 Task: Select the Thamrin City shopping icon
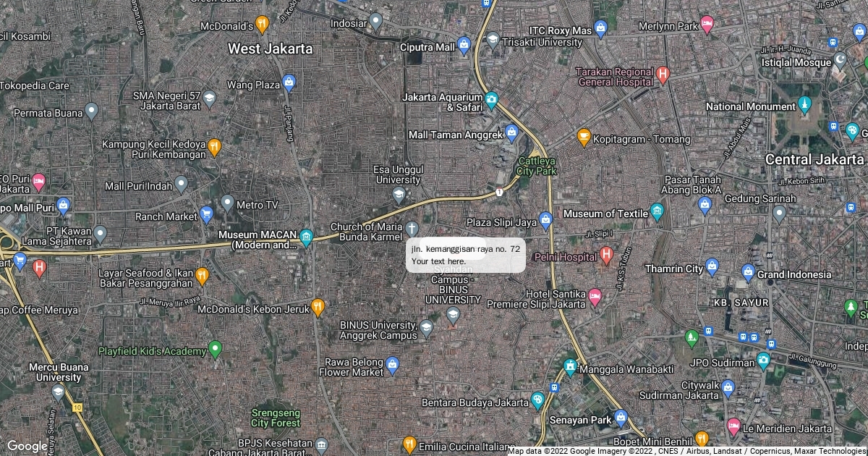[x=712, y=268]
